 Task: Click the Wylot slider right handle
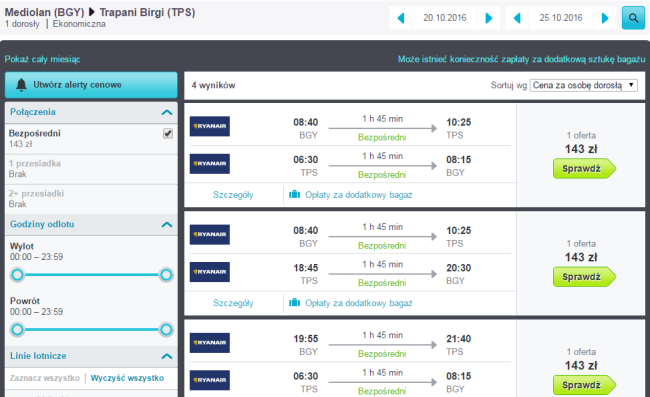click(x=166, y=275)
